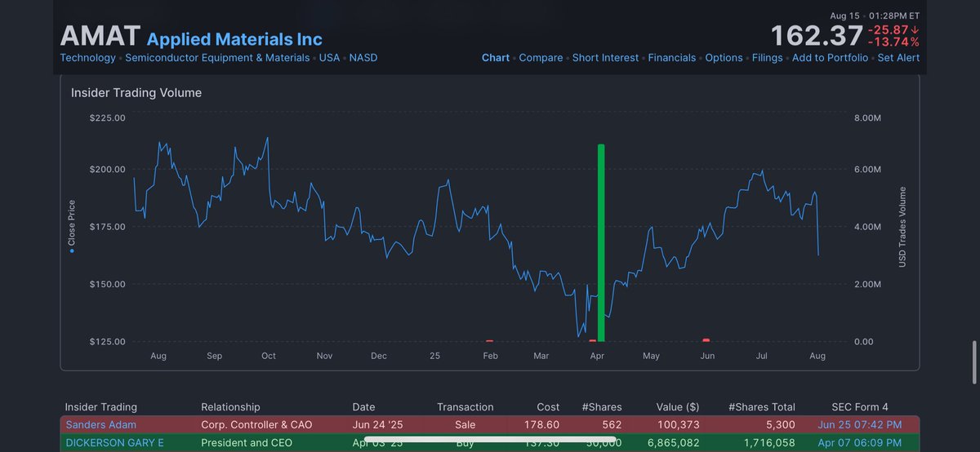This screenshot has height=452, width=980.
Task: Click the green April insider buy bar
Action: point(601,243)
